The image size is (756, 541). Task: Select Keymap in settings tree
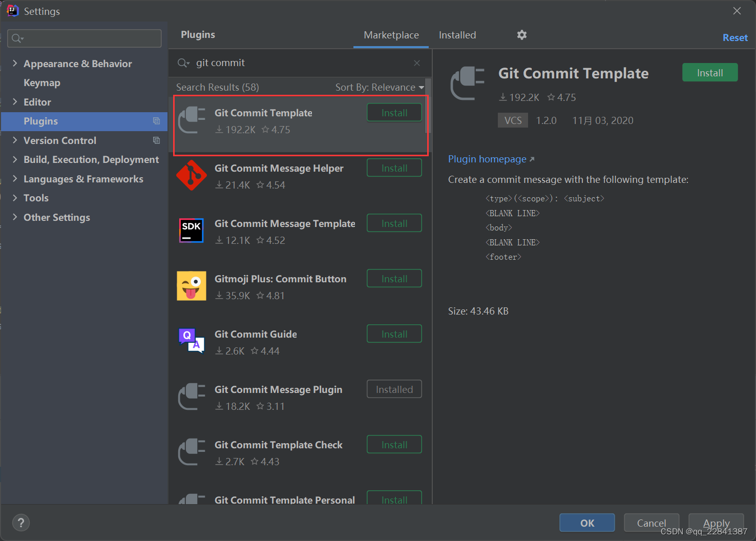point(42,82)
